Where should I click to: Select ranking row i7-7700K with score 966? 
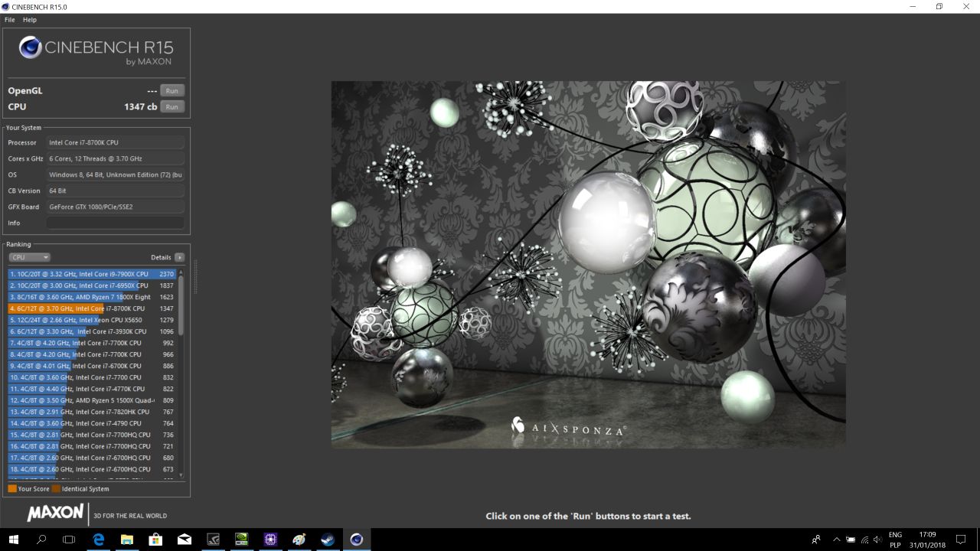92,354
